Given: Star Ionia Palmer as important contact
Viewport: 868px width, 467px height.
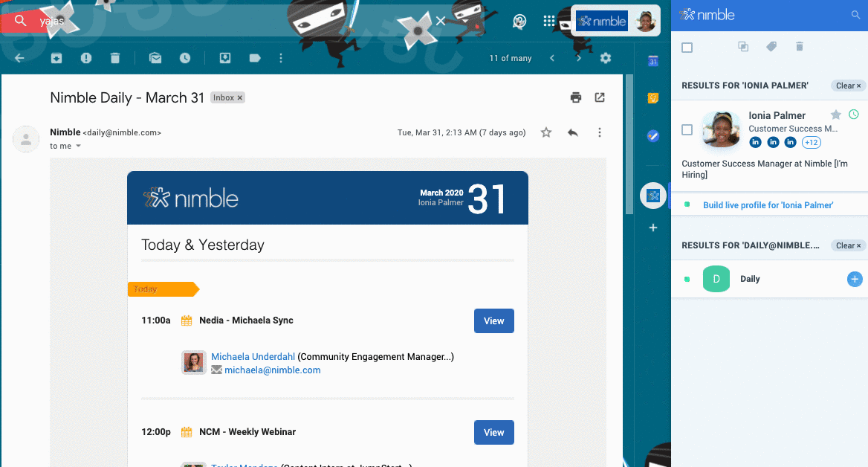Looking at the screenshot, I should point(836,115).
